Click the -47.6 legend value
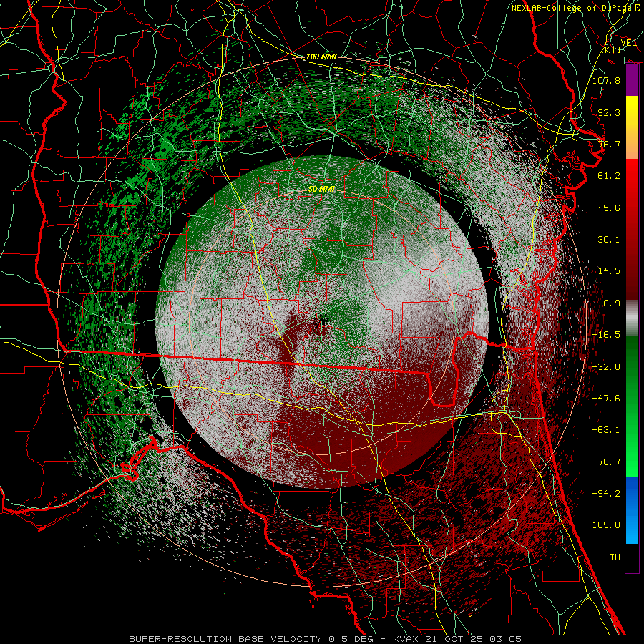 606,399
